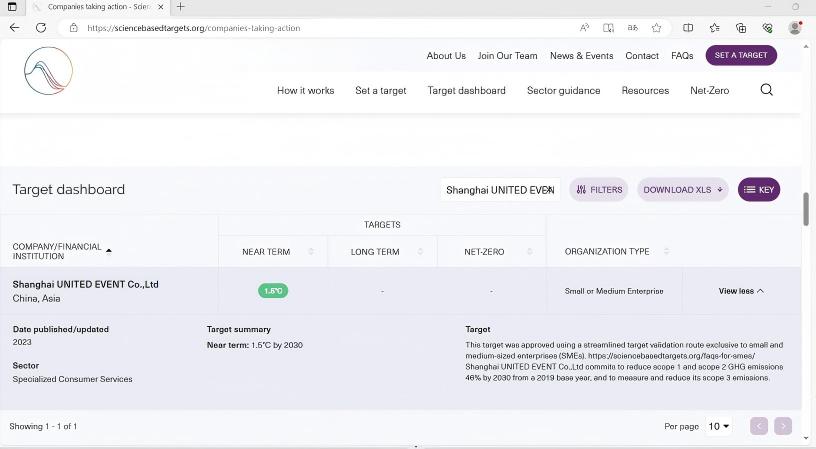
Task: Open the FILTERS panel
Action: coord(599,190)
